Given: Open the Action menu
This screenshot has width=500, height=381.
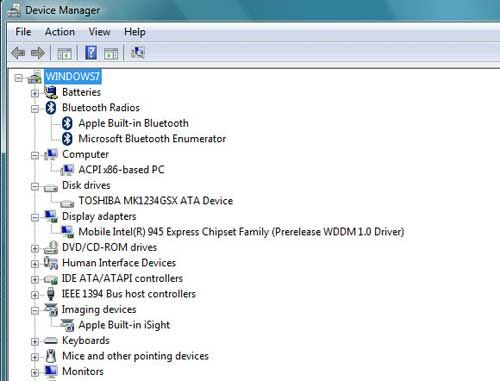Looking at the screenshot, I should (x=60, y=32).
